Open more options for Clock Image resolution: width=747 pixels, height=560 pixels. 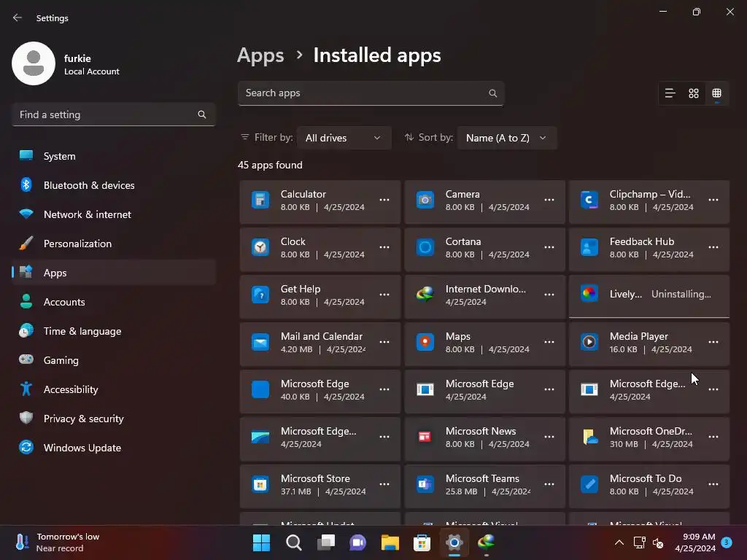[384, 247]
